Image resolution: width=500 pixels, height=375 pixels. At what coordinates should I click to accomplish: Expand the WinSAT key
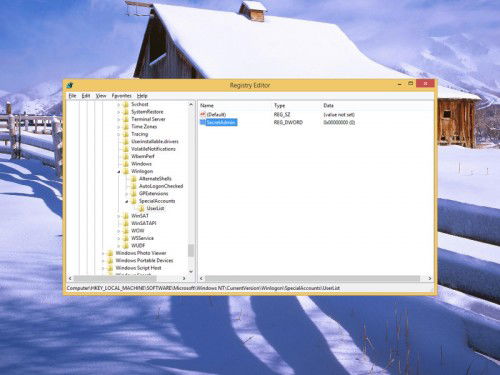(119, 216)
